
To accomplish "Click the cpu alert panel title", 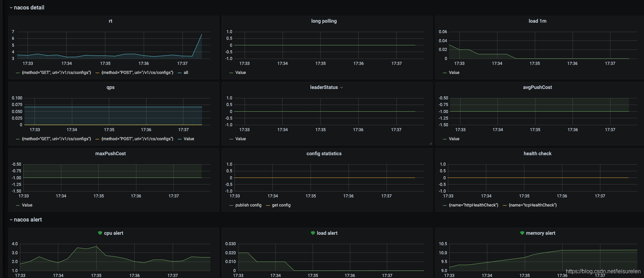I will tap(114, 233).
